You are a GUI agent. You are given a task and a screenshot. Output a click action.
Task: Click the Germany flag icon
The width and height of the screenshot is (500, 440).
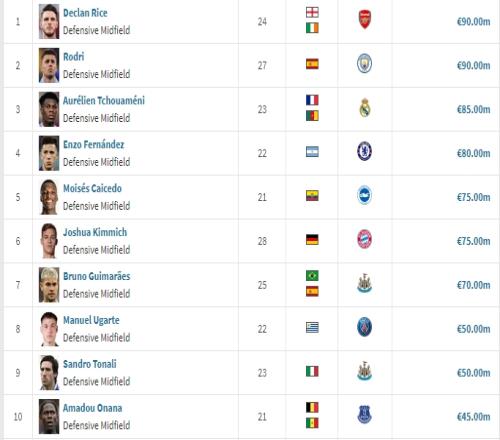click(x=312, y=239)
